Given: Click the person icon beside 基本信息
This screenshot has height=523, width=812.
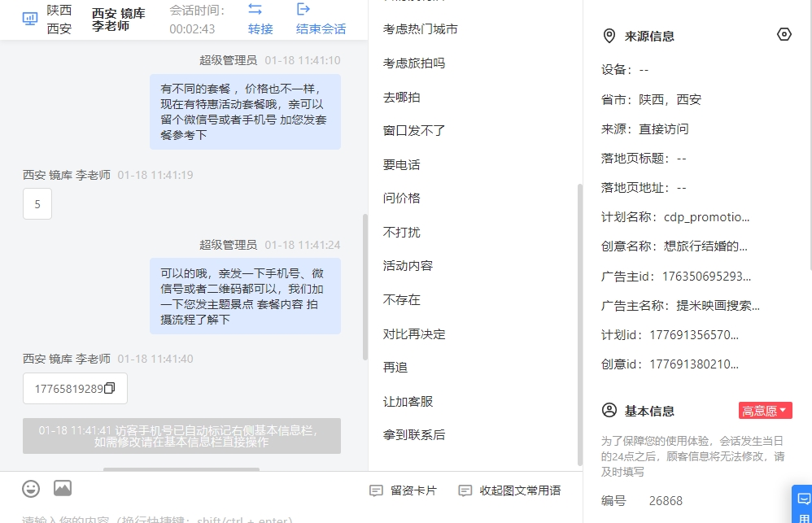Looking at the screenshot, I should click(609, 410).
